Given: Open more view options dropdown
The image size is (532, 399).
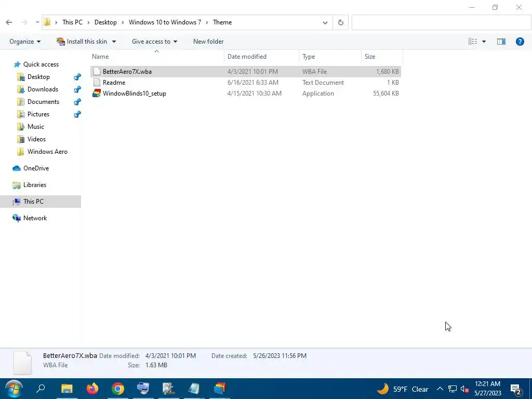Looking at the screenshot, I should tap(484, 42).
